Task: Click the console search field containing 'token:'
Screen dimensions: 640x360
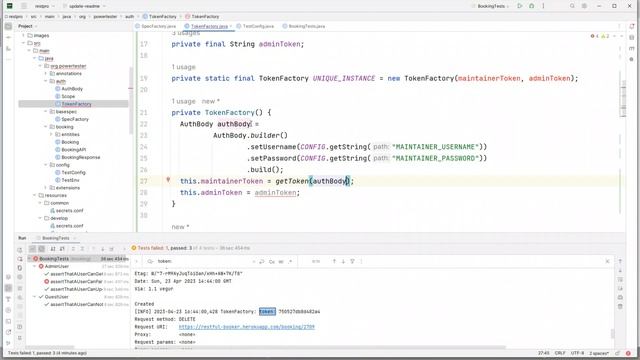Action: 204,261
